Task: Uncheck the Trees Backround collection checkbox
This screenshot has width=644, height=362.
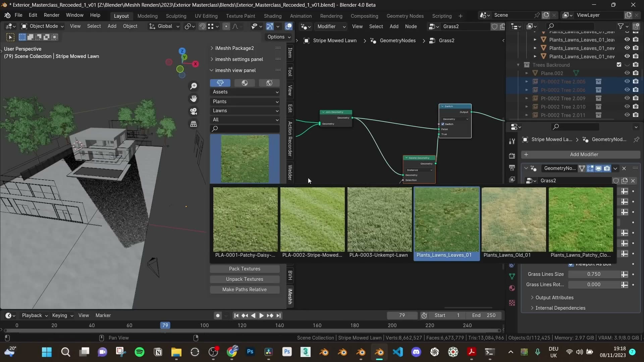Action: [619, 65]
